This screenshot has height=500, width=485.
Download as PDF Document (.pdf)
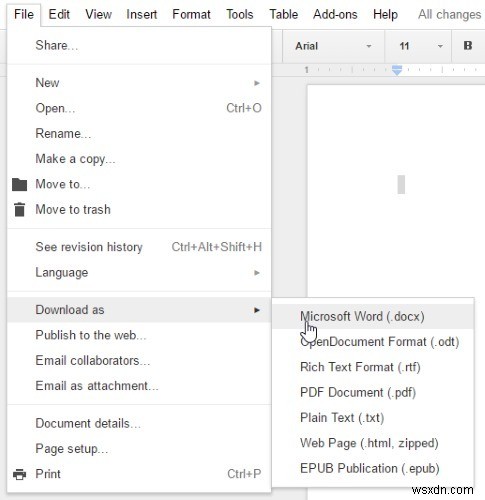[x=373, y=392]
